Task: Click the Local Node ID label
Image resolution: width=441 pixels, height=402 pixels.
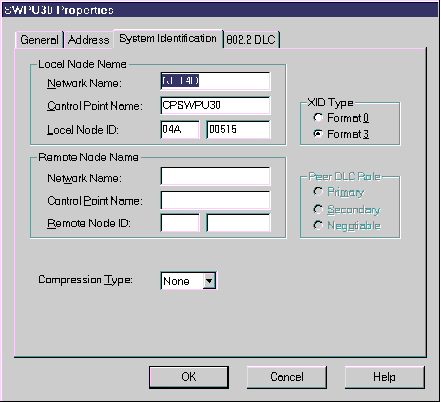Action: click(83, 130)
